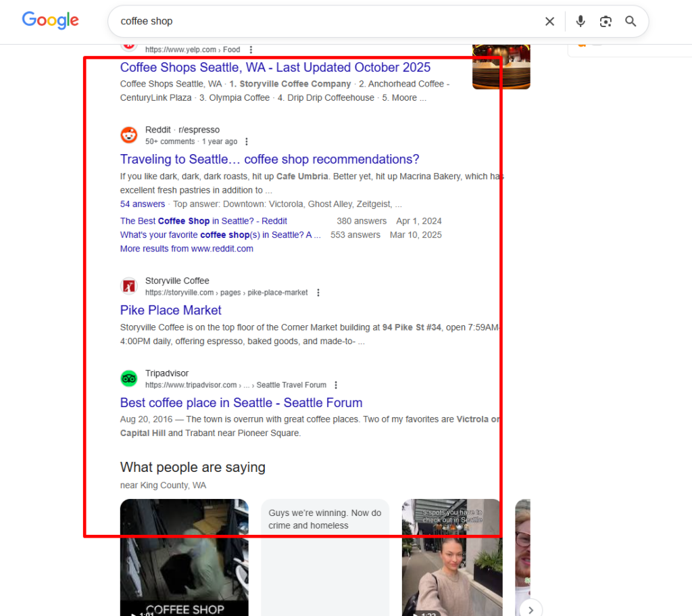Clear the search query with the X
The width and height of the screenshot is (692, 616).
click(549, 21)
